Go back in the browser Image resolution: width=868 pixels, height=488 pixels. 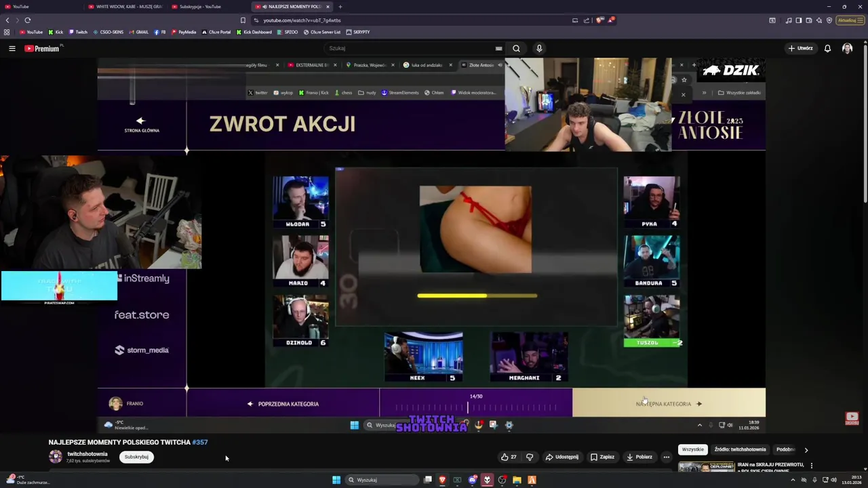(7, 20)
